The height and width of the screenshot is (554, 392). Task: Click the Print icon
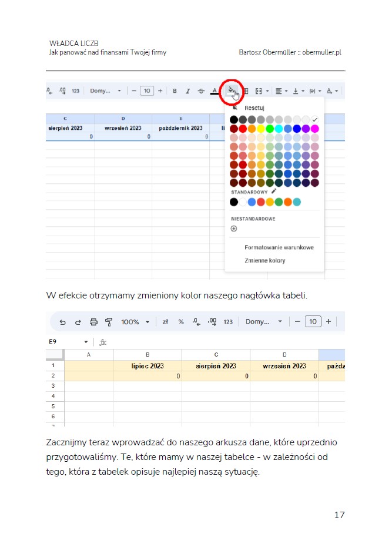tap(93, 322)
